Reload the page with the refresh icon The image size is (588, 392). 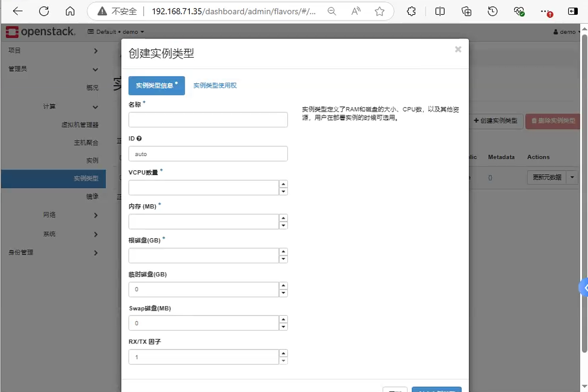tap(44, 12)
